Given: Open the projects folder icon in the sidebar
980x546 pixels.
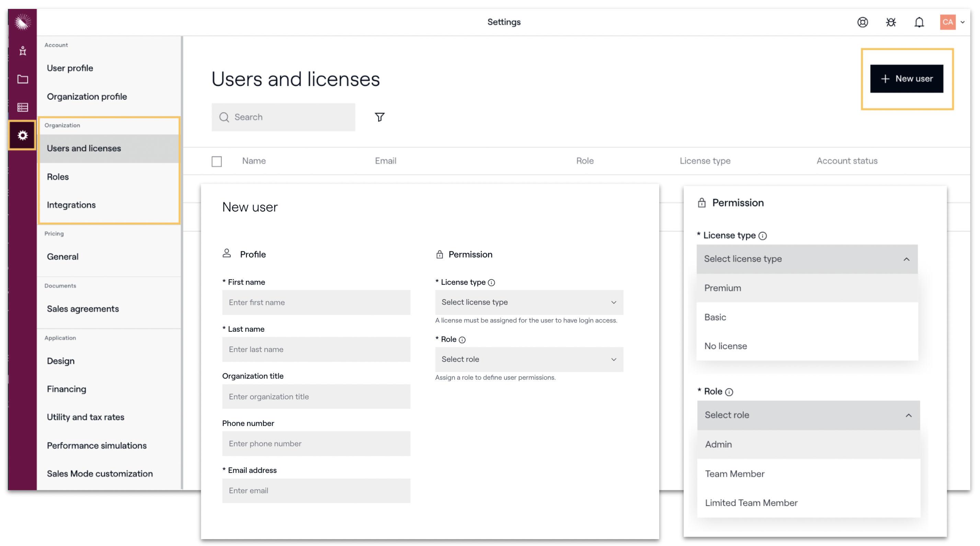Looking at the screenshot, I should coord(22,79).
